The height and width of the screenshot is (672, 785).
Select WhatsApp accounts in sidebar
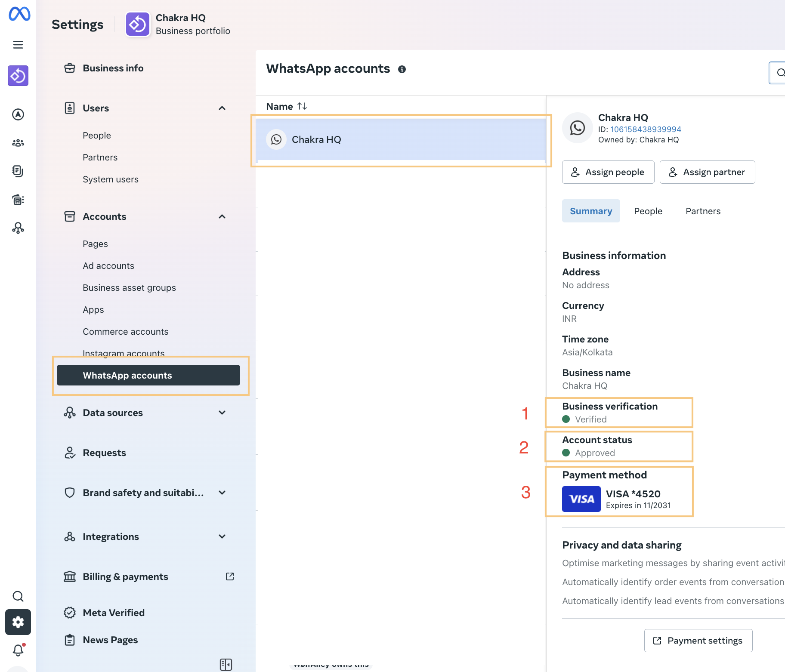pos(148,375)
